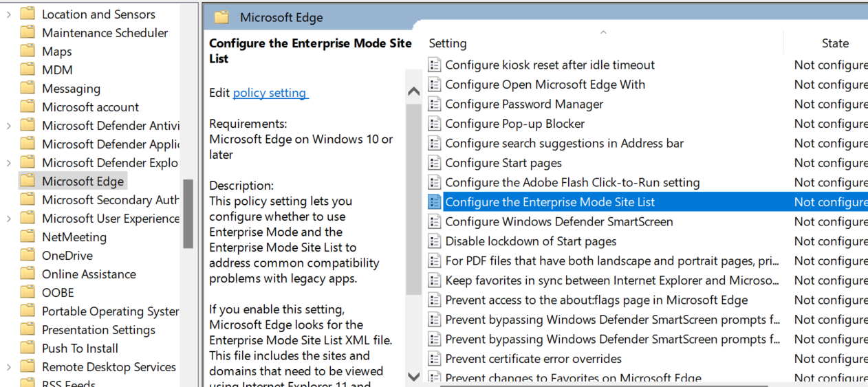Click Not configured state for Configure Start pages
Image resolution: width=868 pixels, height=387 pixels.
831,163
